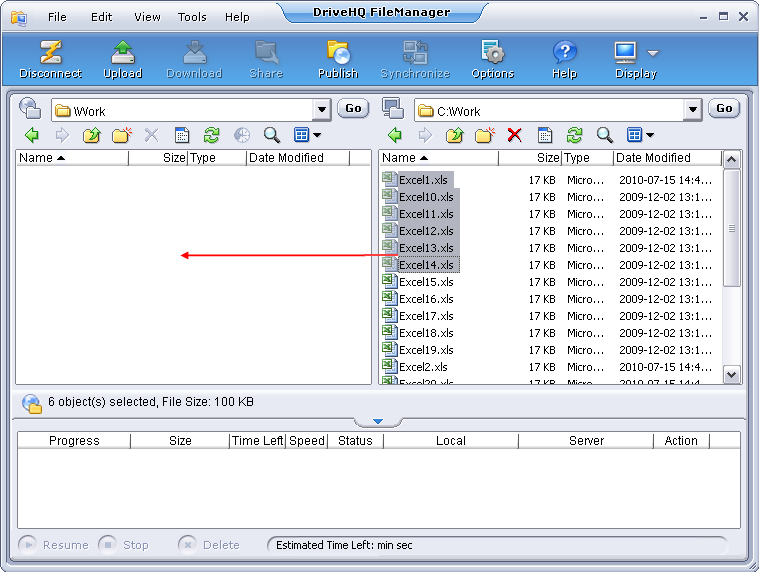Collapse the transfer panel using center arrow
The width and height of the screenshot is (759, 572).
(377, 422)
